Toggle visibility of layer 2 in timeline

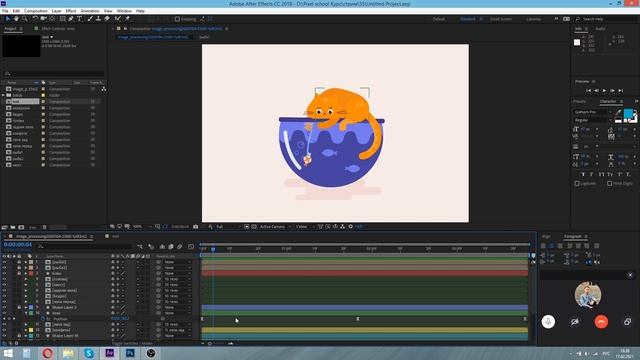click(x=4, y=268)
